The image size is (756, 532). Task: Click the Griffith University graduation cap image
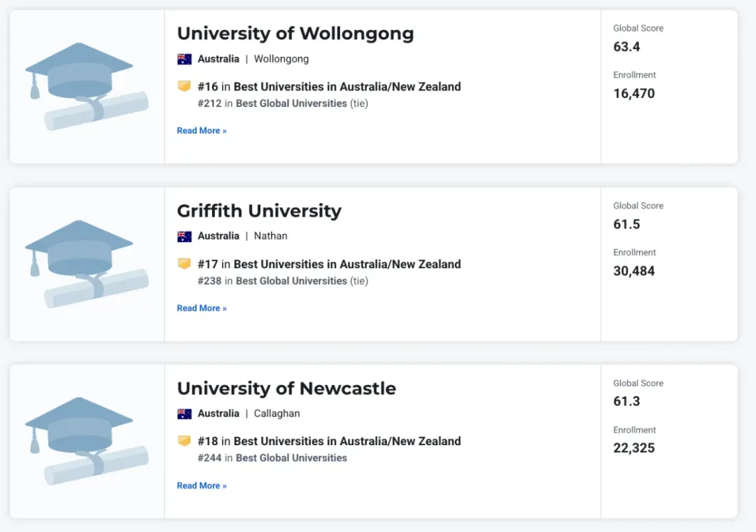[87, 265]
